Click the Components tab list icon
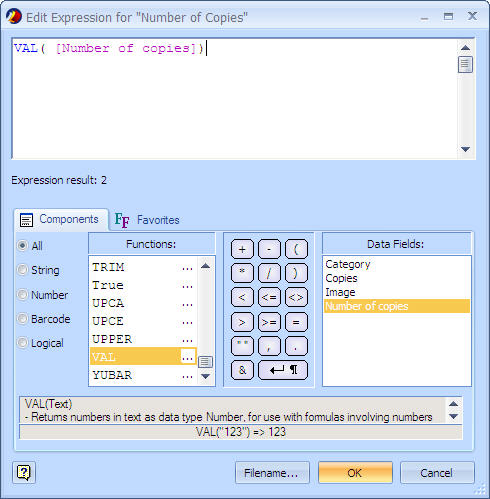Viewport: 490px width, 499px height. [26, 220]
